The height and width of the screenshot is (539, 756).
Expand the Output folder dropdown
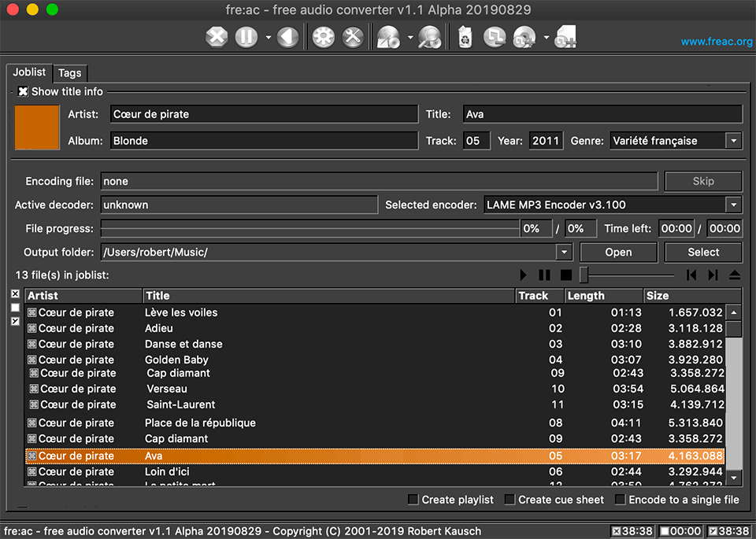[563, 252]
